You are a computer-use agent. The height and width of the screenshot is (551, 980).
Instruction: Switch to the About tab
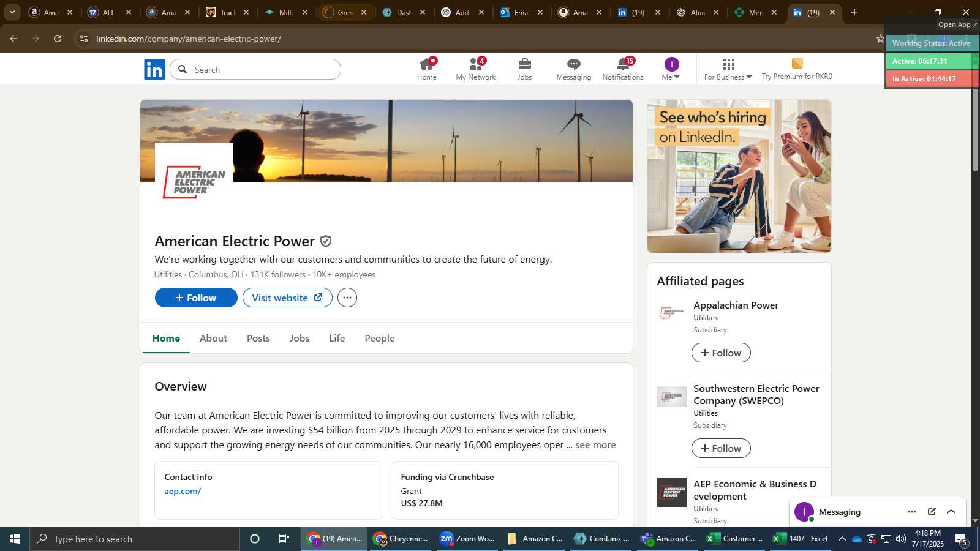coord(213,338)
